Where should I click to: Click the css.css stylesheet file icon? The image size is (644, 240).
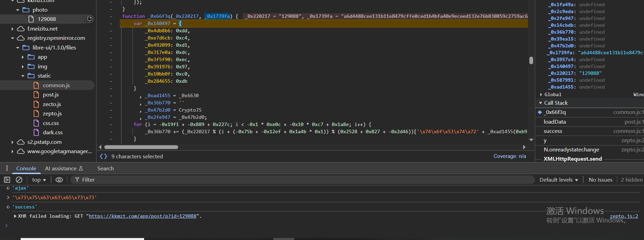pyautogui.click(x=36, y=123)
